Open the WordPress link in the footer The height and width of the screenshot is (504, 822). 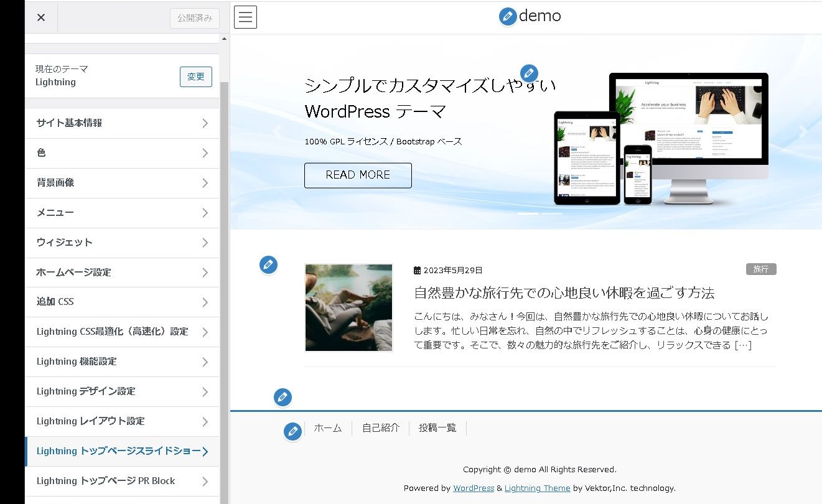(x=474, y=488)
